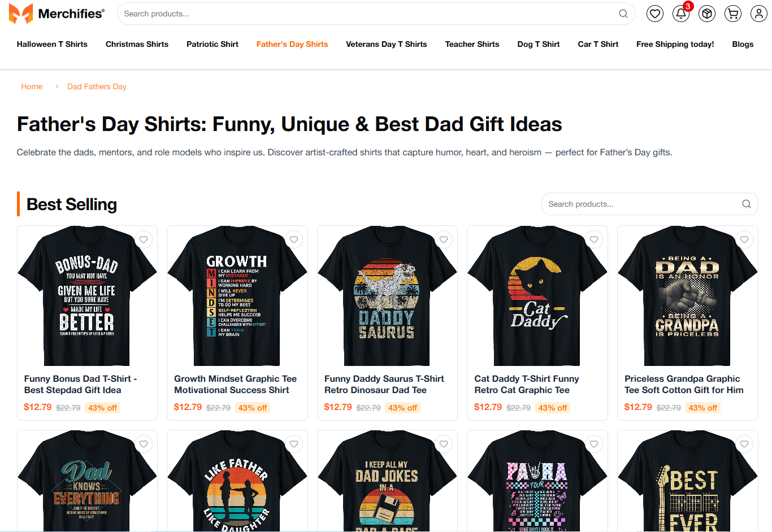Open the Blogs menu item
The image size is (772, 532).
coord(743,44)
